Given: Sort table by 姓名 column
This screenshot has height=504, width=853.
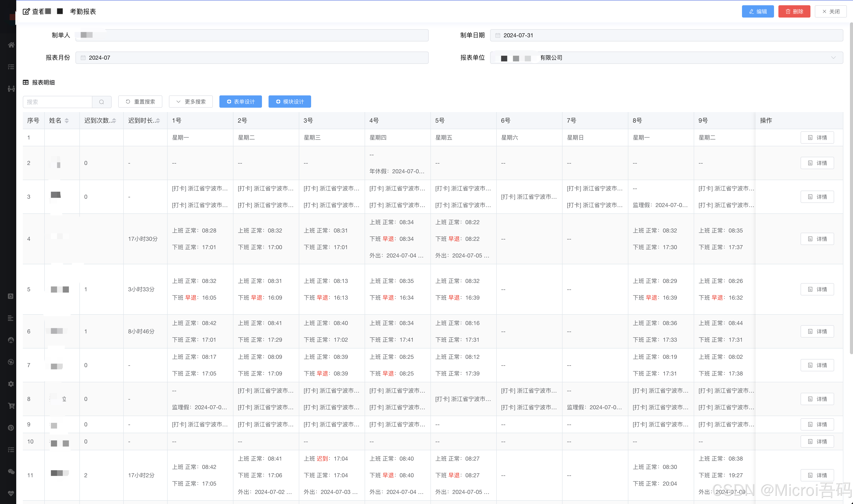Looking at the screenshot, I should coord(66,121).
